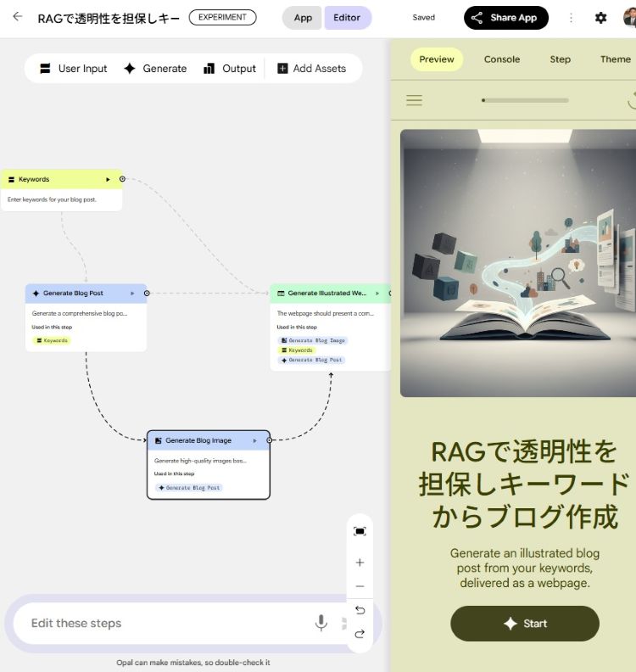Click the microphone icon in prompt box
The width and height of the screenshot is (636, 672).
point(321,623)
